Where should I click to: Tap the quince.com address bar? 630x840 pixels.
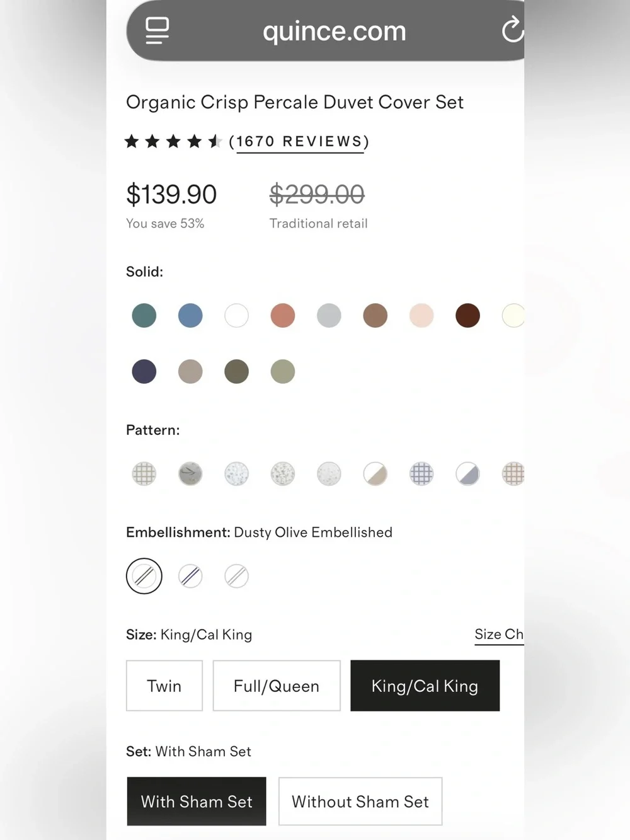pyautogui.click(x=334, y=30)
